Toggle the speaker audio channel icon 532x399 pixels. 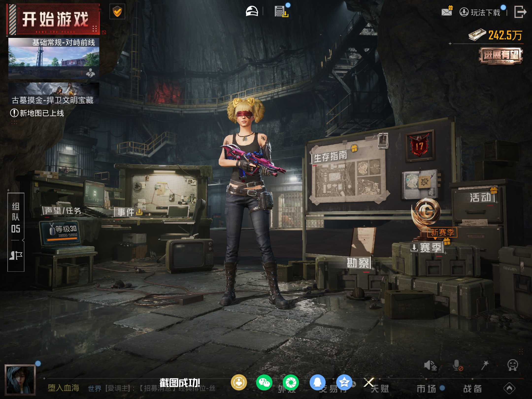click(430, 366)
